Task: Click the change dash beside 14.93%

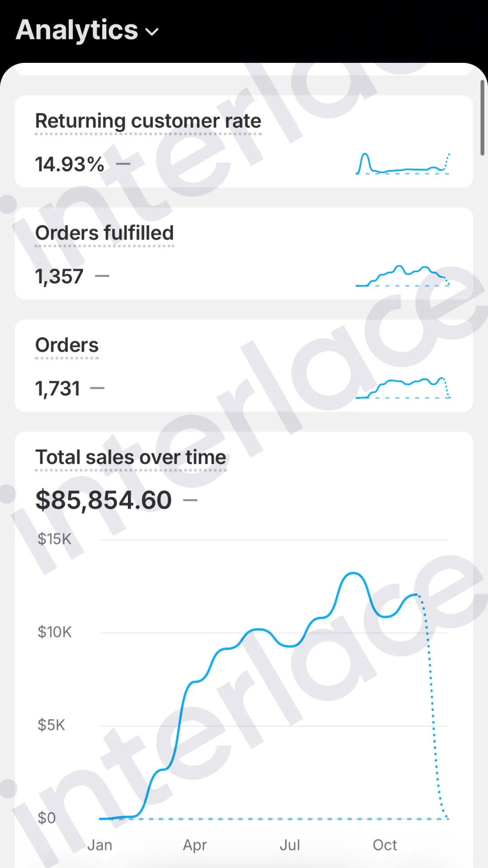Action: tap(123, 164)
